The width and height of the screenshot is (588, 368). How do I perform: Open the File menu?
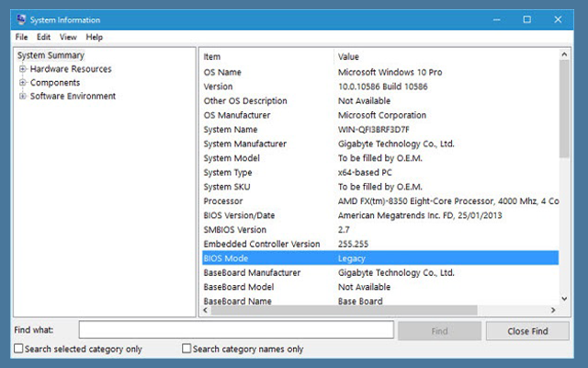[22, 37]
